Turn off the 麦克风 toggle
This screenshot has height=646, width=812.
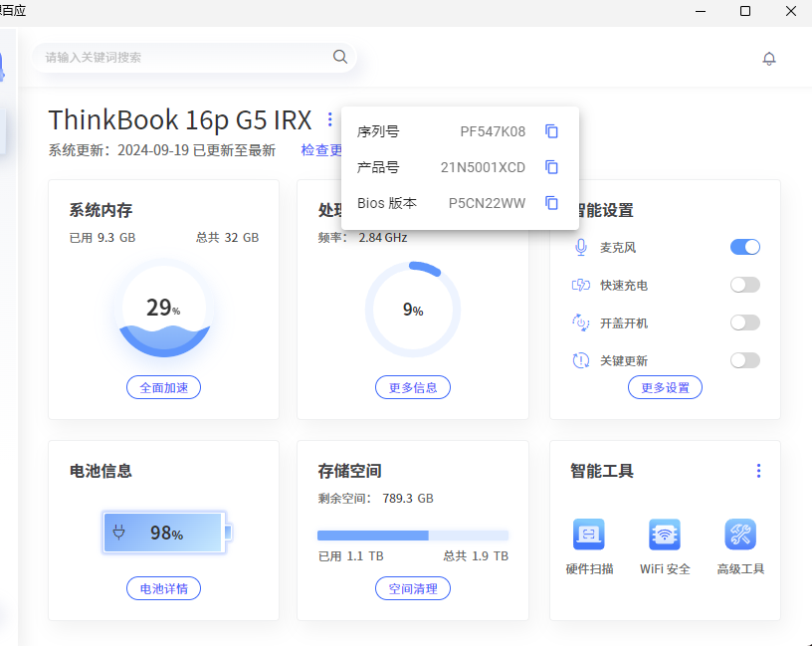point(745,247)
